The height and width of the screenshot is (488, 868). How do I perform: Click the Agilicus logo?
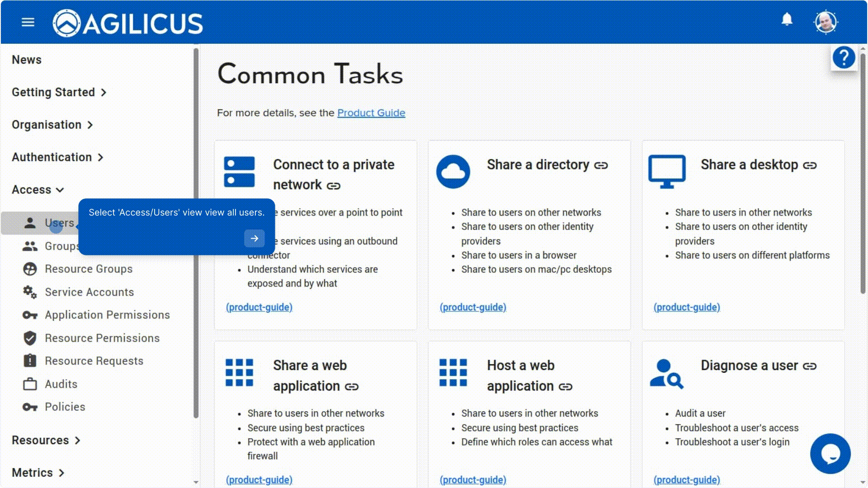(128, 23)
